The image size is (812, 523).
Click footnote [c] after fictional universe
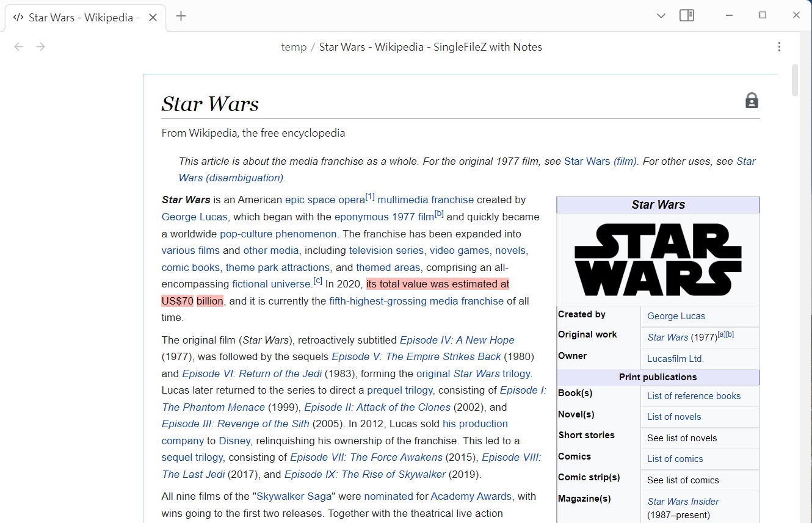click(x=317, y=281)
